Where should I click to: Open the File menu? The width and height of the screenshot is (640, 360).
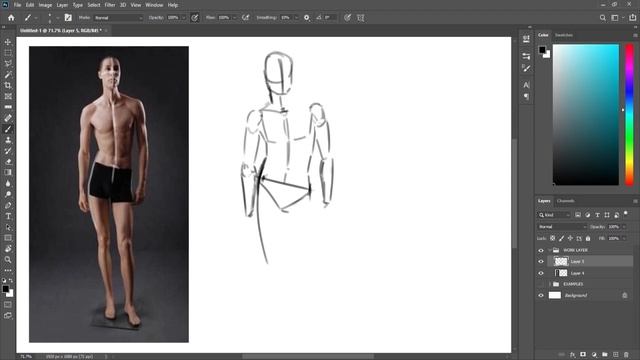pyautogui.click(x=17, y=5)
